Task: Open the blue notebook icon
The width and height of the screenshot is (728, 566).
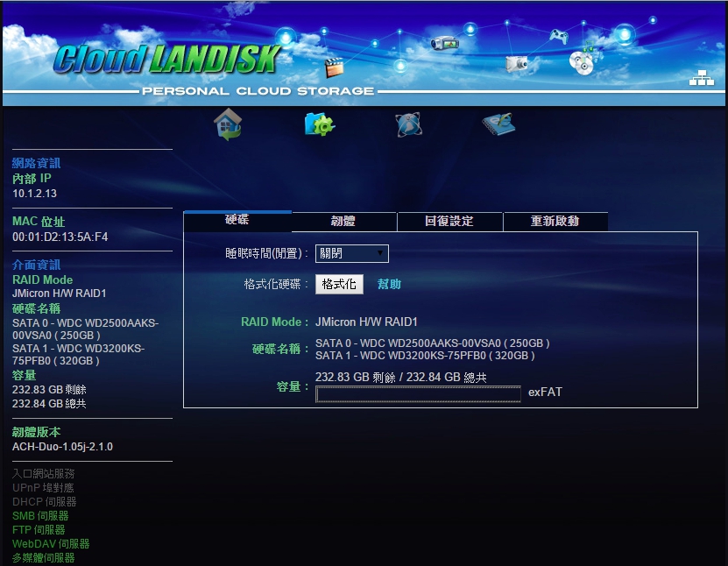Action: 498,124
